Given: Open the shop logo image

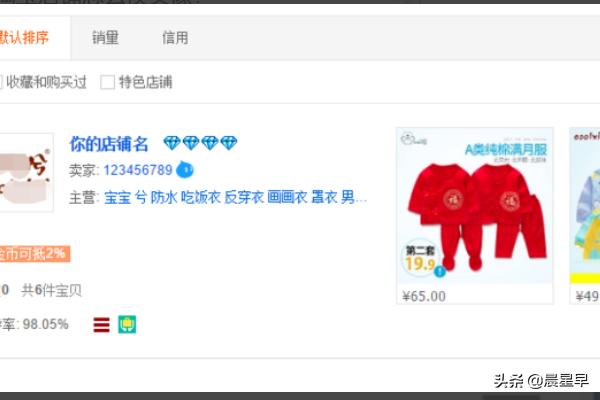Looking at the screenshot, I should click(26, 172).
